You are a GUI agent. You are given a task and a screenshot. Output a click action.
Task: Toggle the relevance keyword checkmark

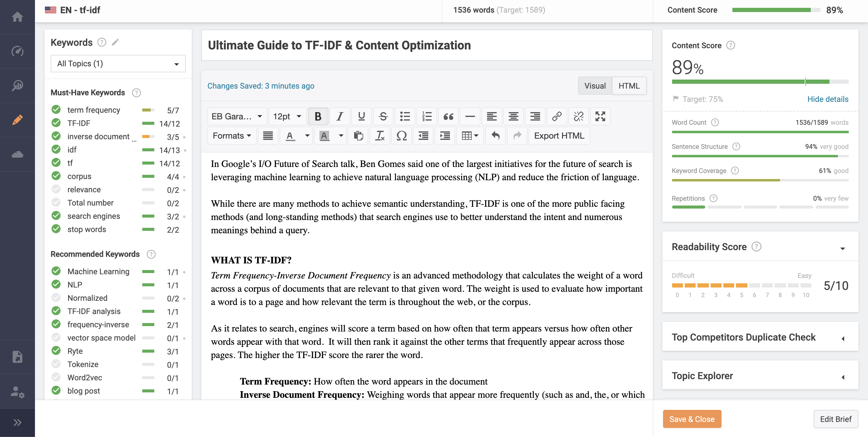coord(56,189)
